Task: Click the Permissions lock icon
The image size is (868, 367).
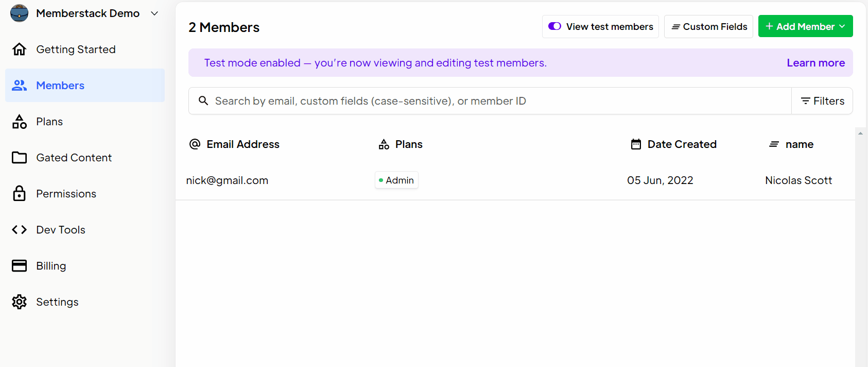Action: 19,193
